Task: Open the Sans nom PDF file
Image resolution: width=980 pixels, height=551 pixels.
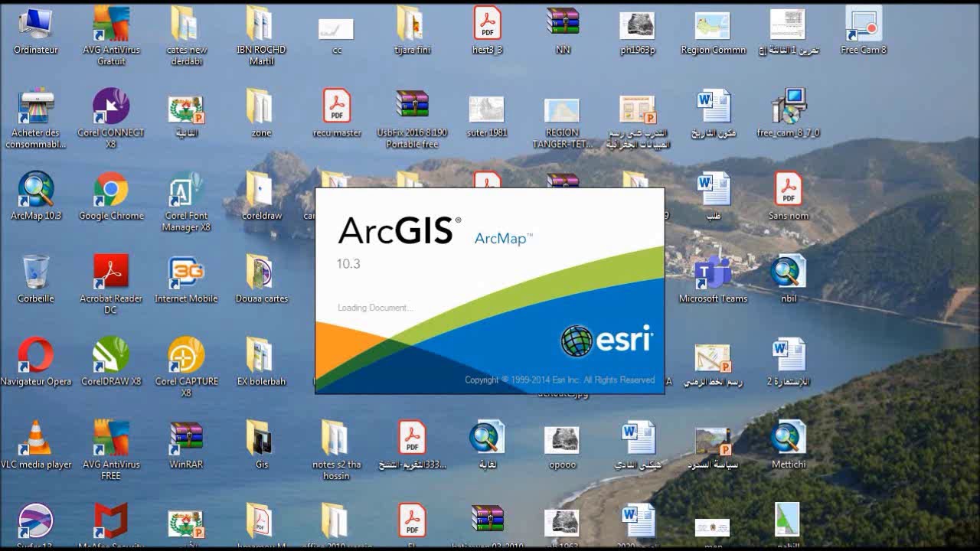Action: (788, 190)
